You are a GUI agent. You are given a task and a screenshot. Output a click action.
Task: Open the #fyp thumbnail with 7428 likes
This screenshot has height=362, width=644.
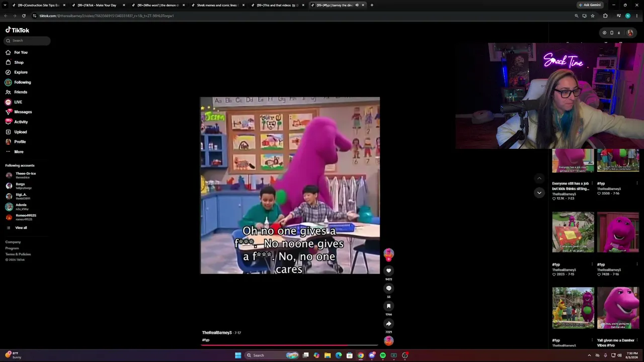click(x=618, y=232)
